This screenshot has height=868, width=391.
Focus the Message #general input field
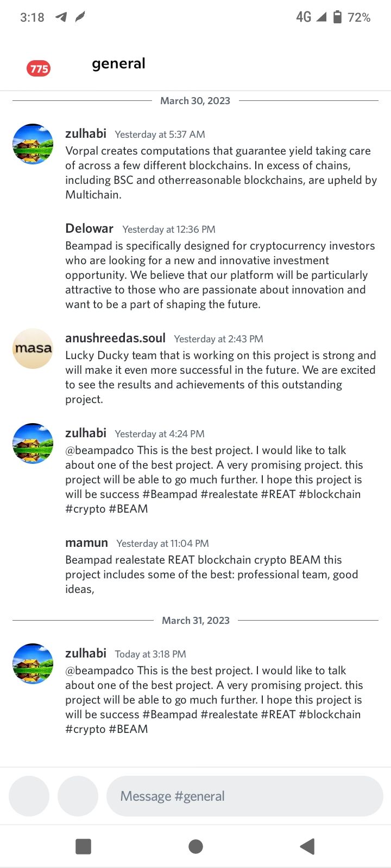[245, 796]
